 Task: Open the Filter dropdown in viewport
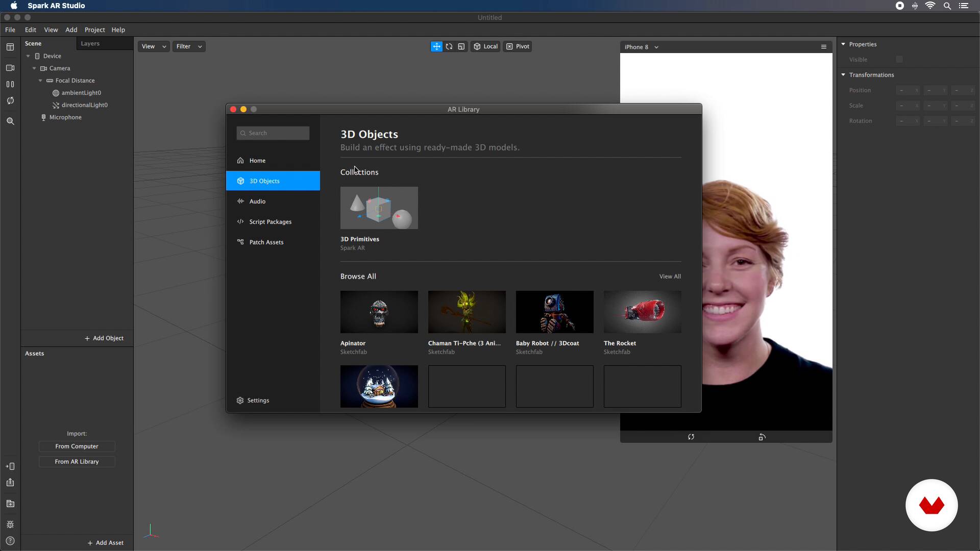(x=189, y=46)
